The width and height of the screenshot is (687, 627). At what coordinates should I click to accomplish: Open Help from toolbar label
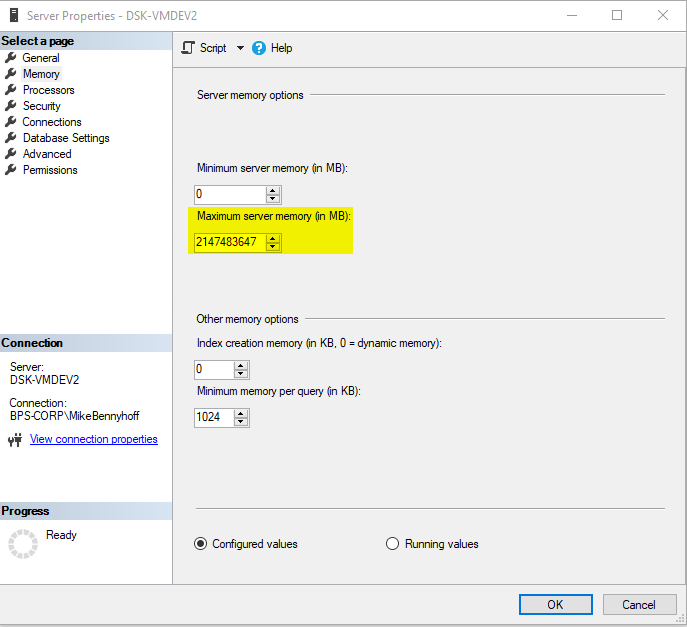[x=281, y=48]
